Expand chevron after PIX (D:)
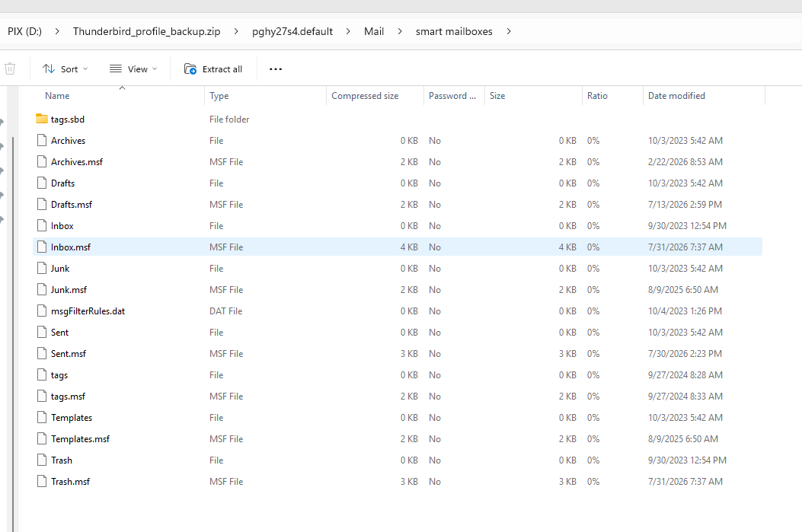 point(57,31)
